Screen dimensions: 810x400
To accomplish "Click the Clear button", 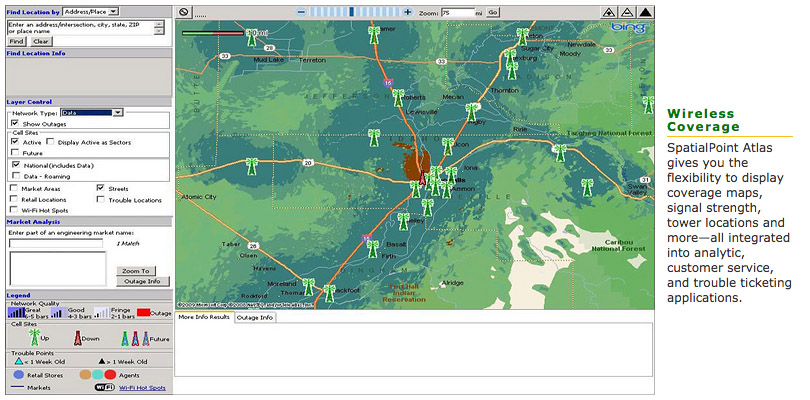I will coord(41,41).
